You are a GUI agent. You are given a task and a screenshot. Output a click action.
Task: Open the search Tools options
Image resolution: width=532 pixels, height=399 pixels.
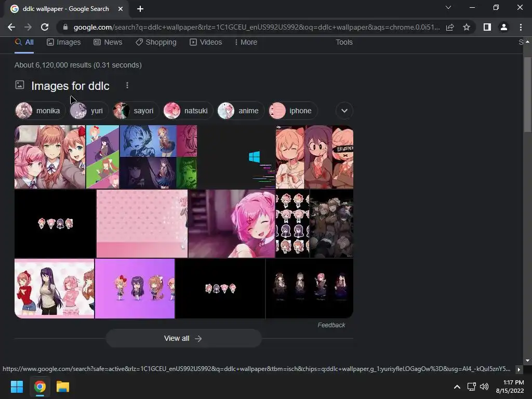[x=344, y=43]
